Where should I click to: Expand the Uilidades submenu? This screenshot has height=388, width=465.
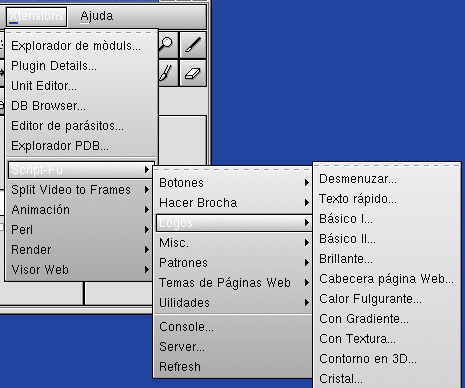pyautogui.click(x=234, y=303)
